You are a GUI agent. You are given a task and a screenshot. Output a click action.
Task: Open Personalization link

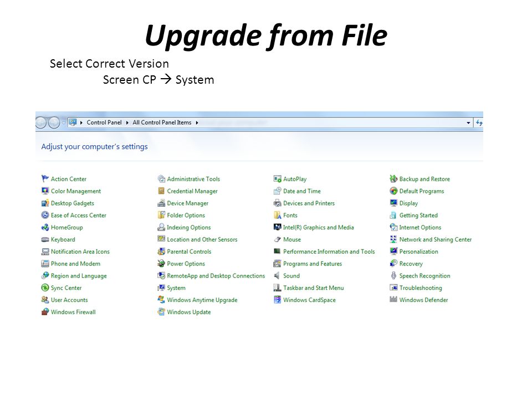(418, 252)
